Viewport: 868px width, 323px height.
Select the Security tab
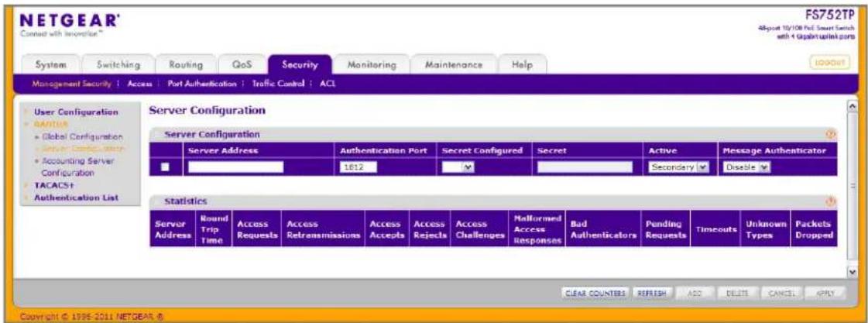(300, 65)
